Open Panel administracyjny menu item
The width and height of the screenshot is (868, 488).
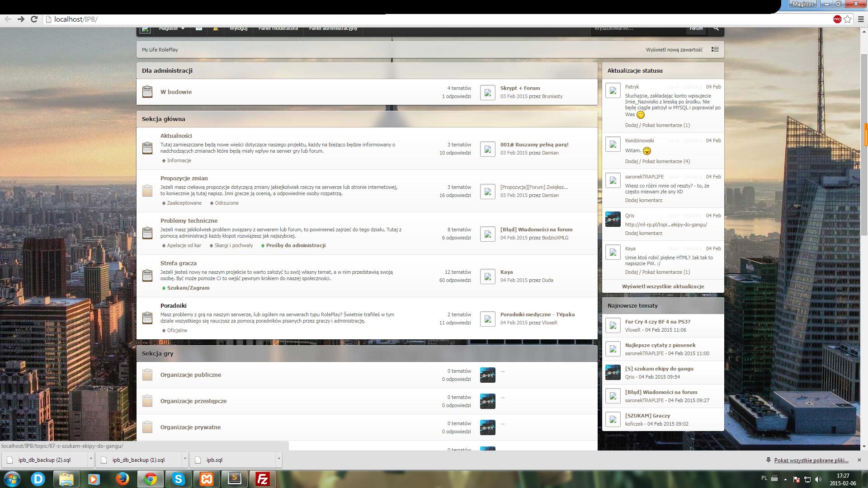coord(333,28)
